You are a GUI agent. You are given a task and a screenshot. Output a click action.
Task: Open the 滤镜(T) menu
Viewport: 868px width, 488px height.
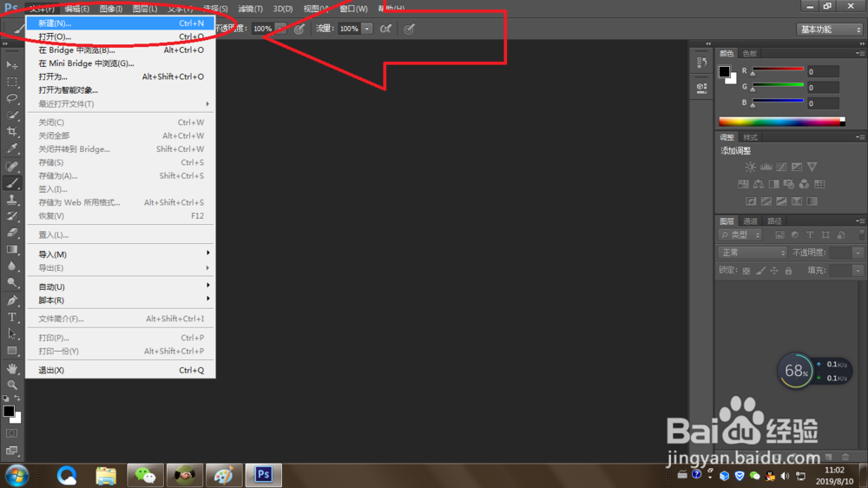point(250,9)
